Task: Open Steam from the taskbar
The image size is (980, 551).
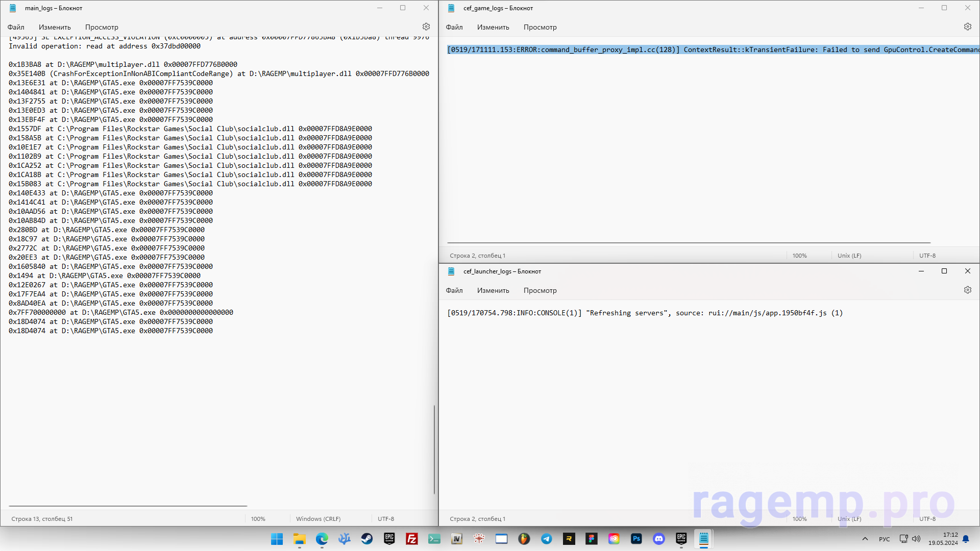Action: 367,539
